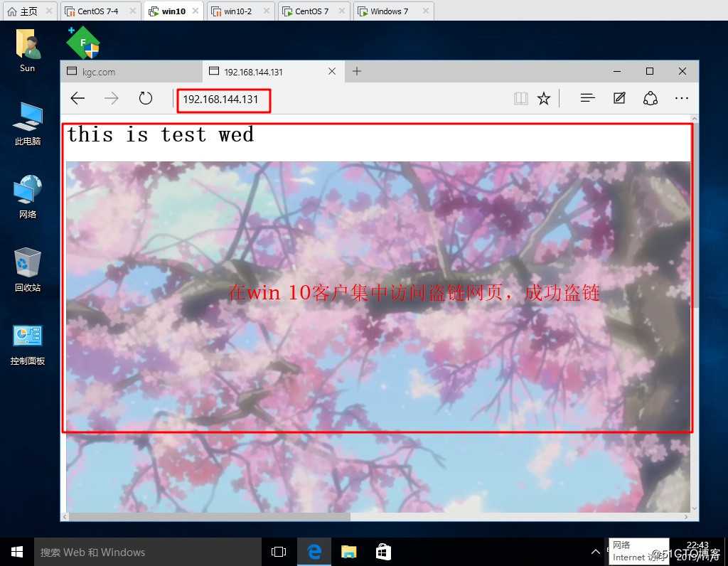The height and width of the screenshot is (566, 728).
Task: Click the cherry blossom image on page
Action: tap(378, 336)
